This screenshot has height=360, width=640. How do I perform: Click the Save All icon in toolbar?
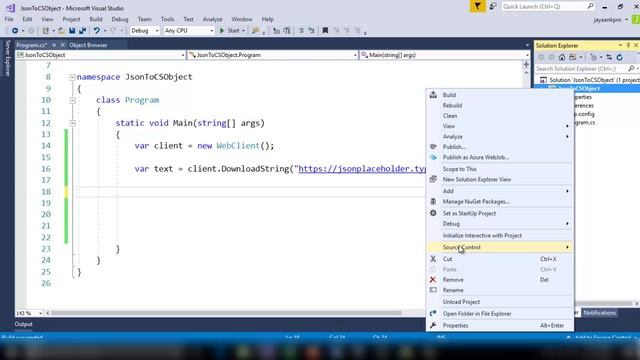[x=82, y=31]
